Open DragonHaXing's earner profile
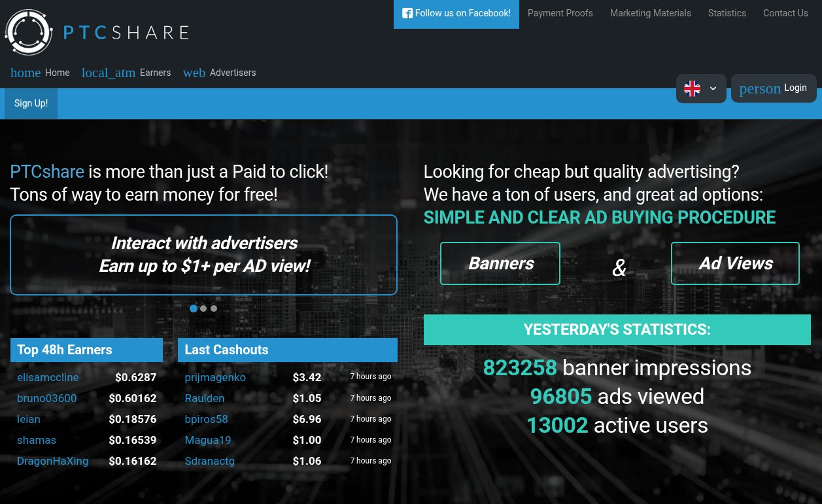This screenshot has width=822, height=504. (x=53, y=461)
